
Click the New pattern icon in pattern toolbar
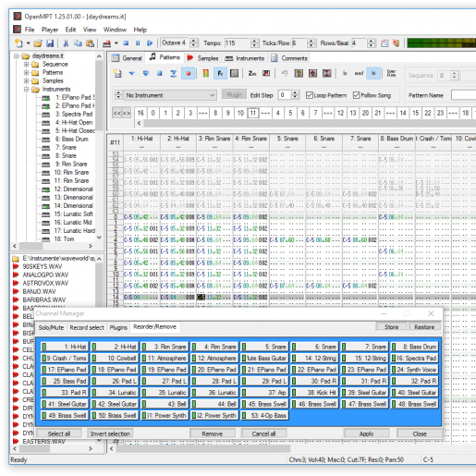(117, 73)
